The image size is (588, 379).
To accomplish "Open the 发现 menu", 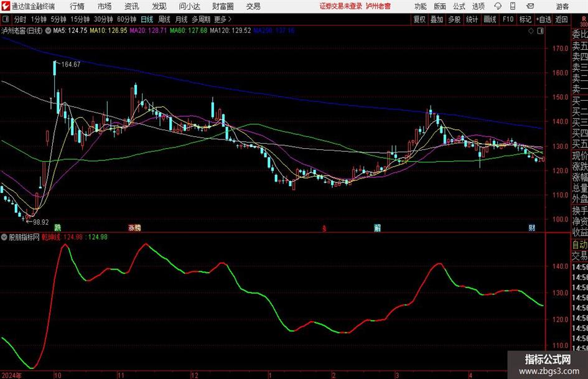I will click(159, 6).
